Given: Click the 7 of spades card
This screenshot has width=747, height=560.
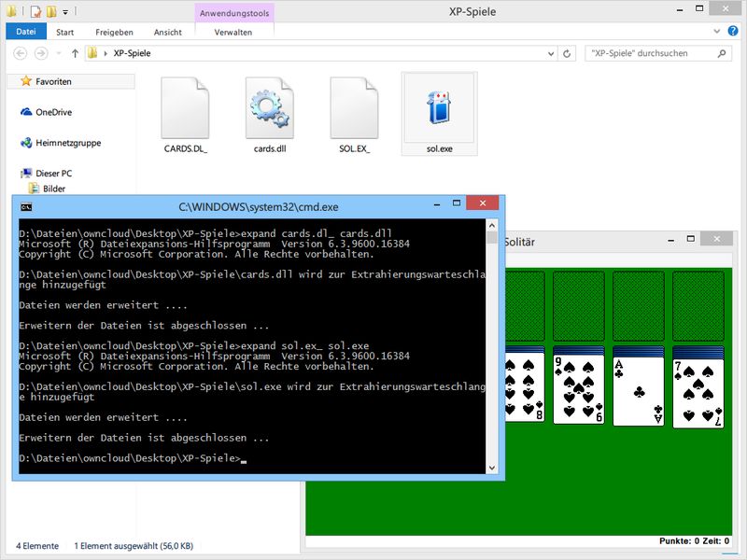Looking at the screenshot, I should [698, 392].
